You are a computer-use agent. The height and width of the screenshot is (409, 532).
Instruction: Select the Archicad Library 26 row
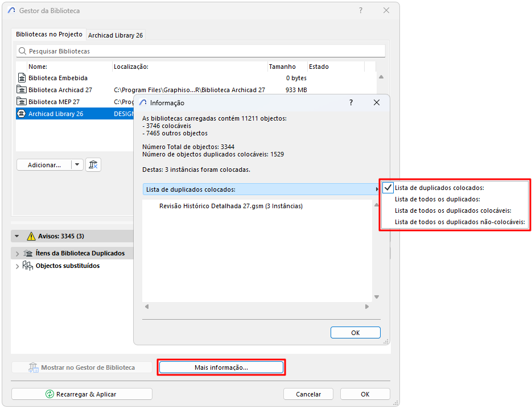click(x=75, y=114)
